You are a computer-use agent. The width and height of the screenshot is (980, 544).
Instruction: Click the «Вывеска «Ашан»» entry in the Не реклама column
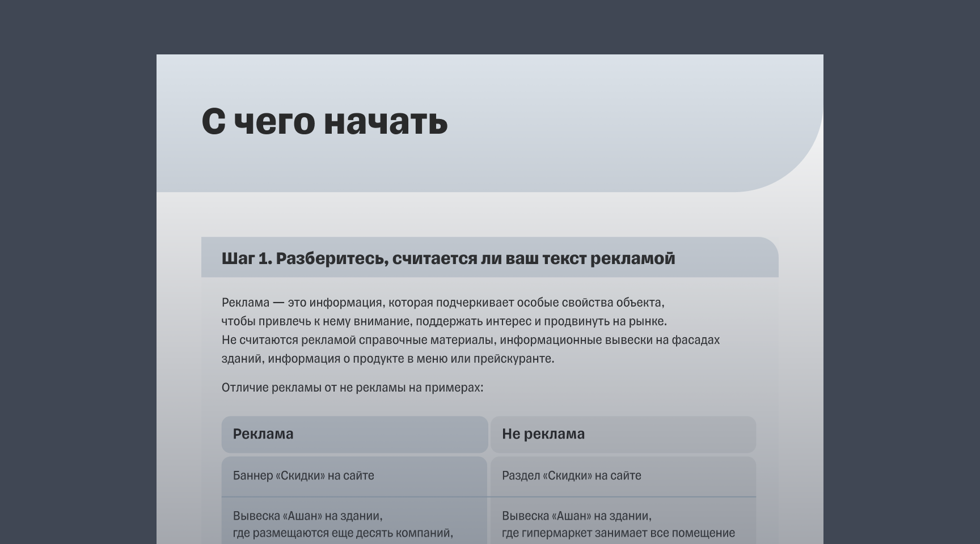click(577, 516)
